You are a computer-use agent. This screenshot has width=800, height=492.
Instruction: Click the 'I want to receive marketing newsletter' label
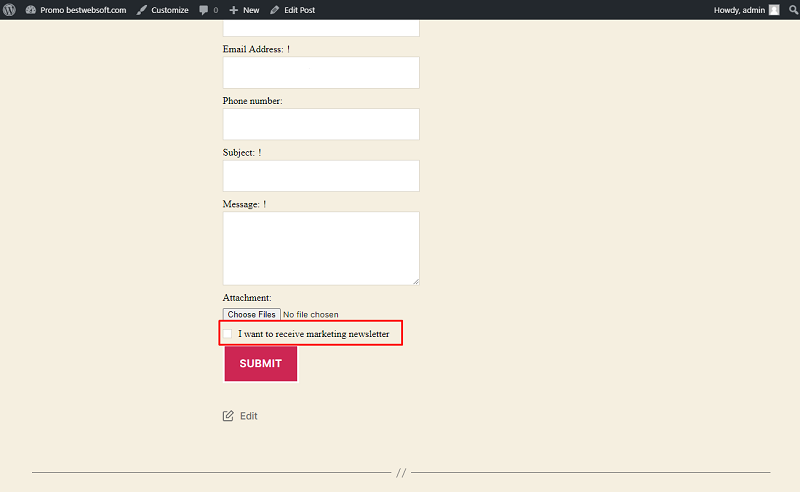tap(314, 334)
